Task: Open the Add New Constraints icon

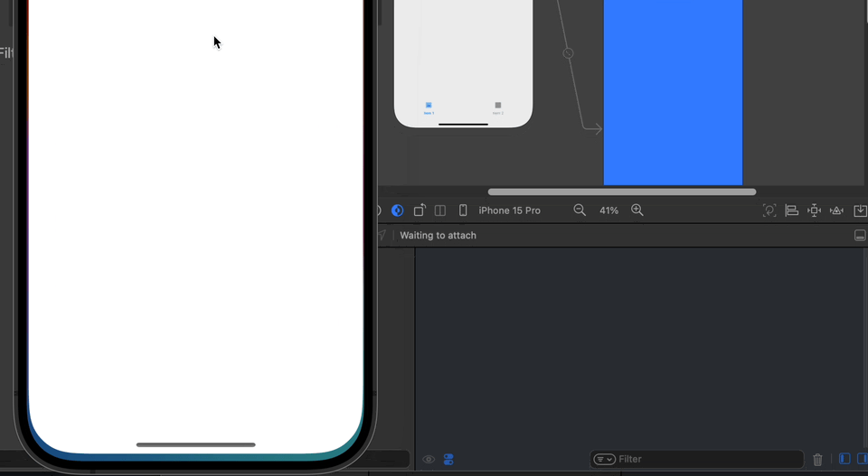Action: pyautogui.click(x=814, y=210)
